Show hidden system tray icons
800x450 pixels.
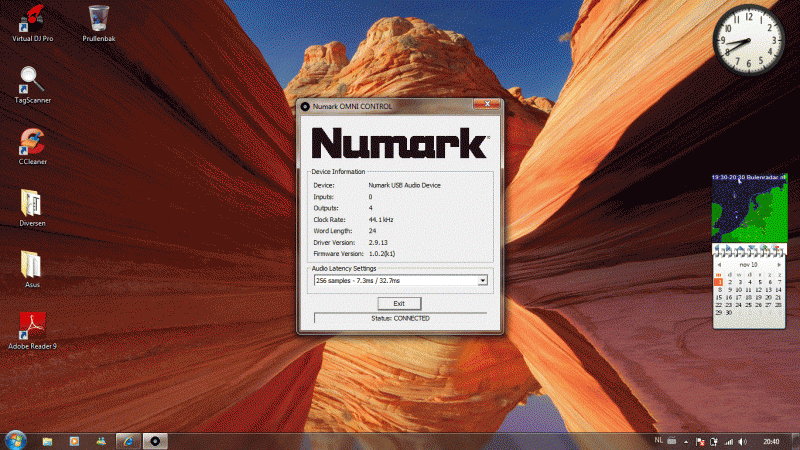coord(686,442)
